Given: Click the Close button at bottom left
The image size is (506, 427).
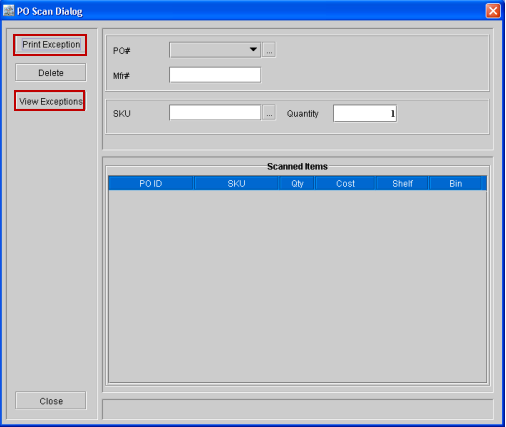Looking at the screenshot, I should coord(51,400).
